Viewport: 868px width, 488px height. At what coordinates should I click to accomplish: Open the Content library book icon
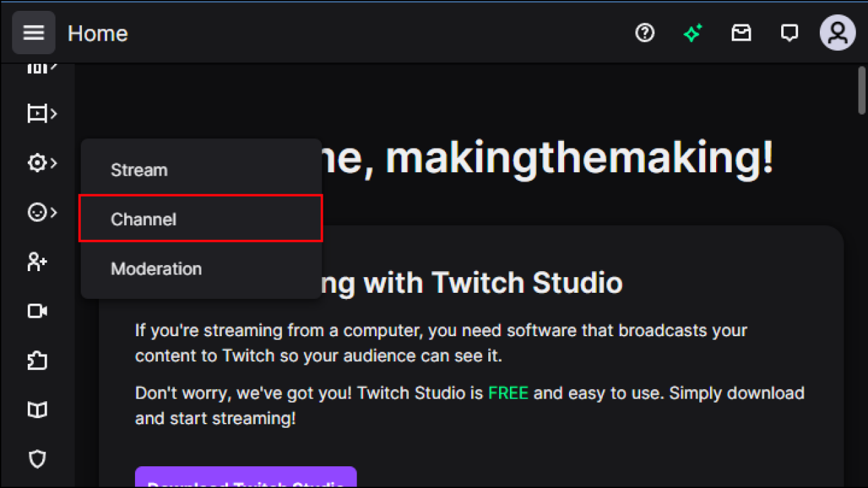[x=37, y=409]
